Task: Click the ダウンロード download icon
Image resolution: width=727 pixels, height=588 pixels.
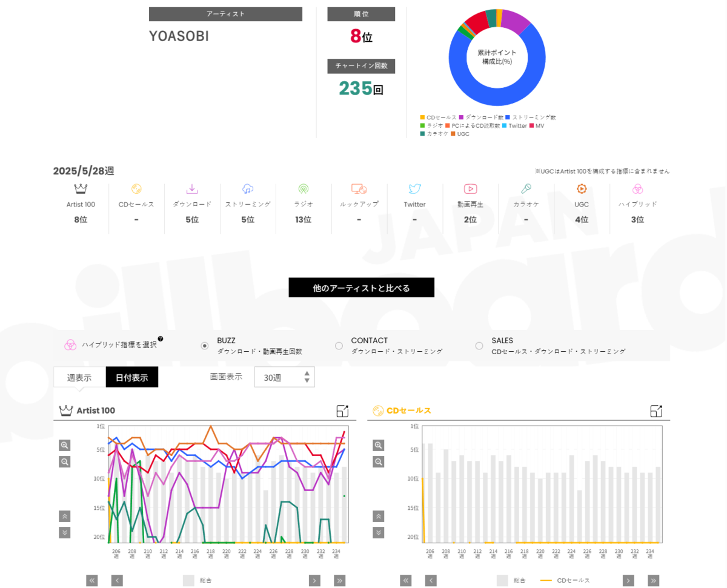Action: pos(192,189)
